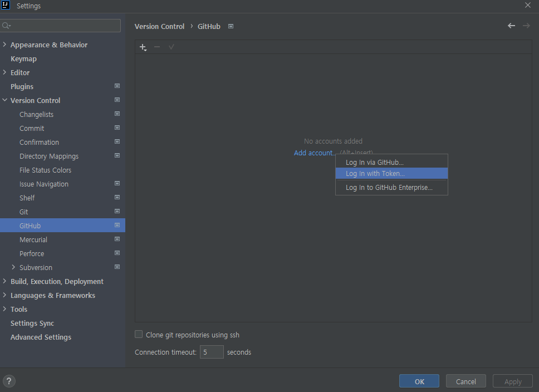Click the project settings icon on Mercurial row
This screenshot has height=392, width=539.
(x=117, y=239)
